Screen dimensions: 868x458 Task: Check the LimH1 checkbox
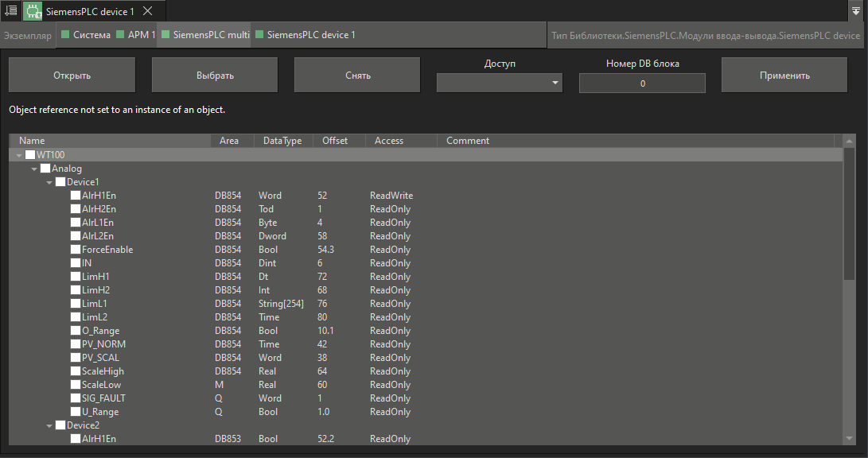click(x=76, y=277)
